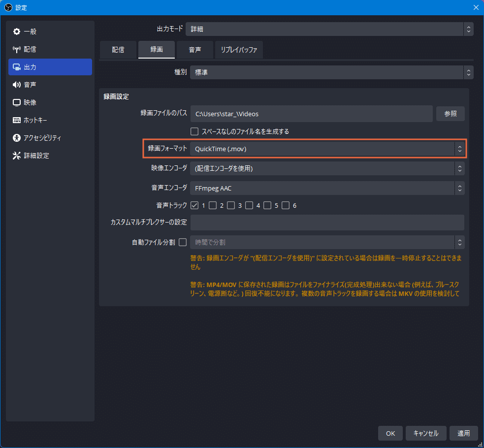Viewport: 484px width, 448px height.
Task: Click the arrows on 録画フォーマット combo box
Action: (459, 149)
